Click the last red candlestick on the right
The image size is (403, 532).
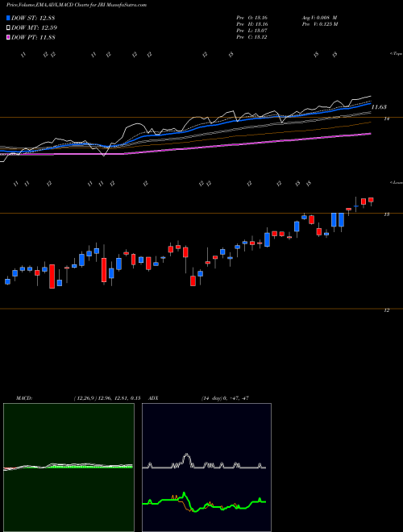pyautogui.click(x=371, y=200)
